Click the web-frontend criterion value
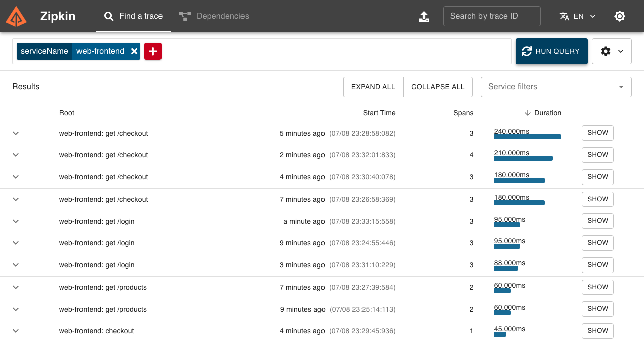Screen dimensions: 644x362 (101, 51)
